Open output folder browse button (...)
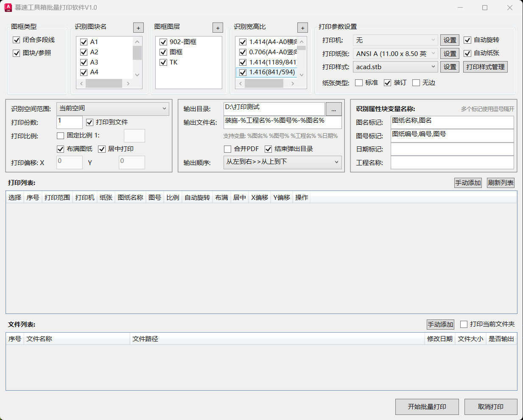Viewport: 523px width, 420px height. pos(334,109)
